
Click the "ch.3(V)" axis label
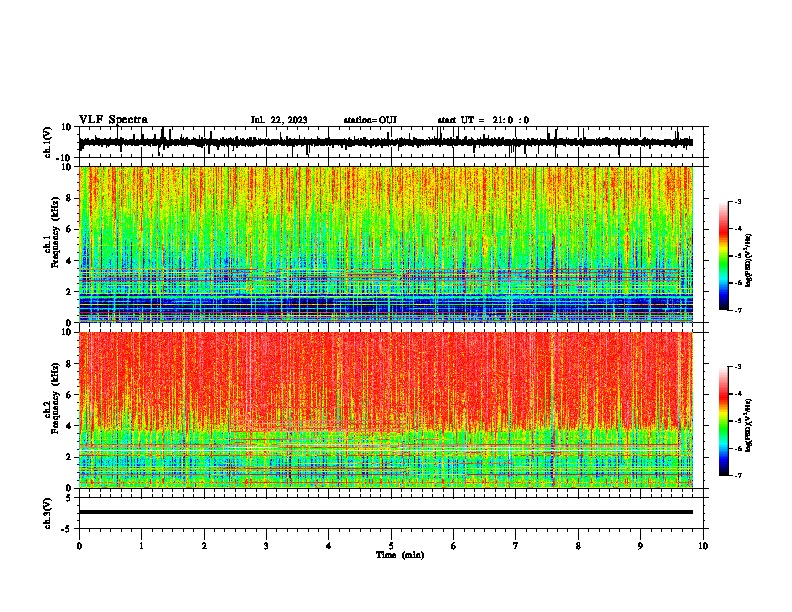48,514
